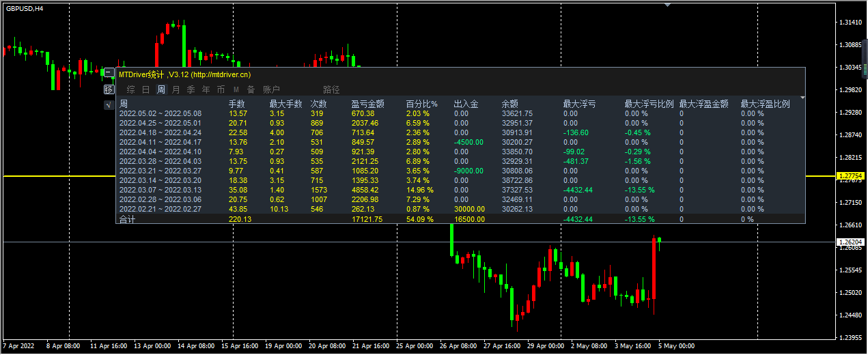Click the 百分比% column header
Screen dimensions: 868x355
421,104
